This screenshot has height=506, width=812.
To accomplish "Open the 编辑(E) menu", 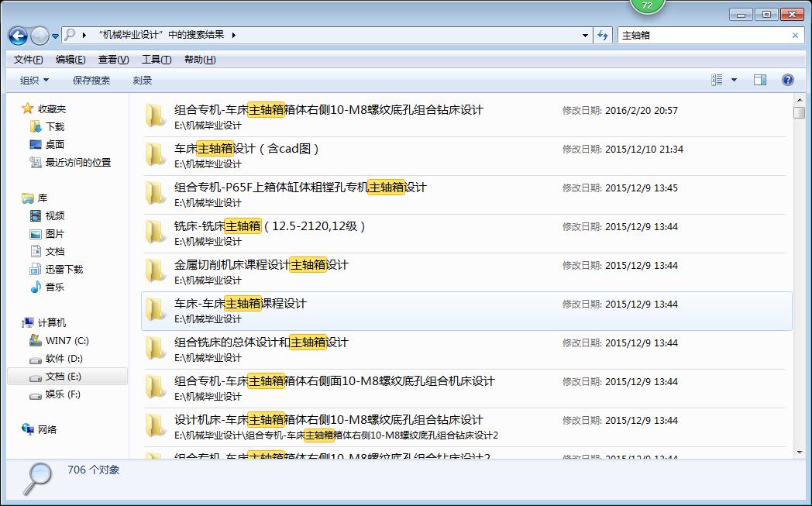I will point(71,60).
